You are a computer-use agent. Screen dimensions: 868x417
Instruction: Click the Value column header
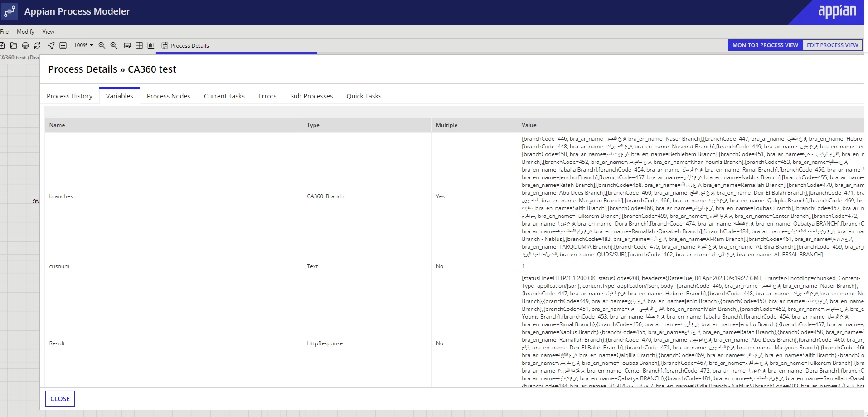pos(690,125)
